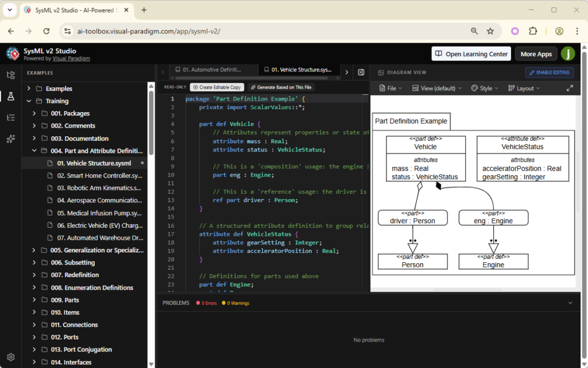Select VehicleStatus attribute def block
This screenshot has height=368, width=588.
[x=523, y=159]
